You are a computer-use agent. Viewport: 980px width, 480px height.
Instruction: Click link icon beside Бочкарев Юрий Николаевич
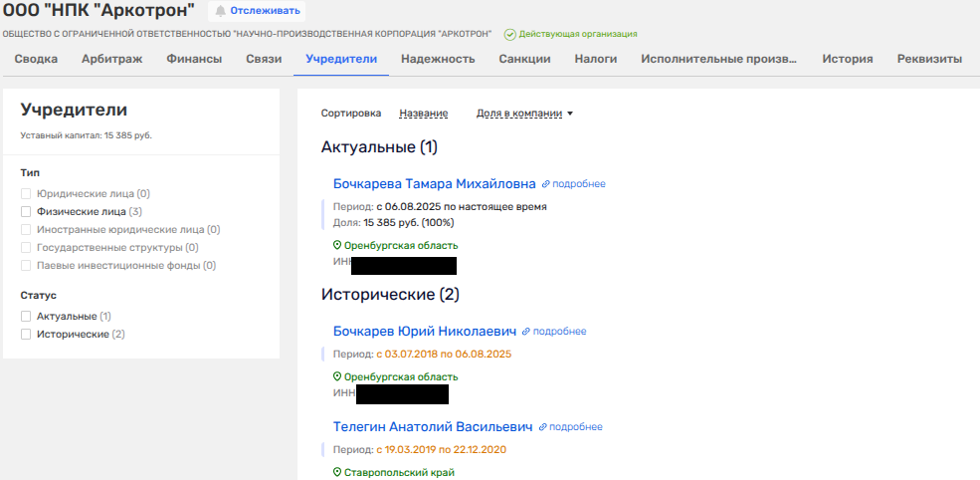(x=526, y=332)
